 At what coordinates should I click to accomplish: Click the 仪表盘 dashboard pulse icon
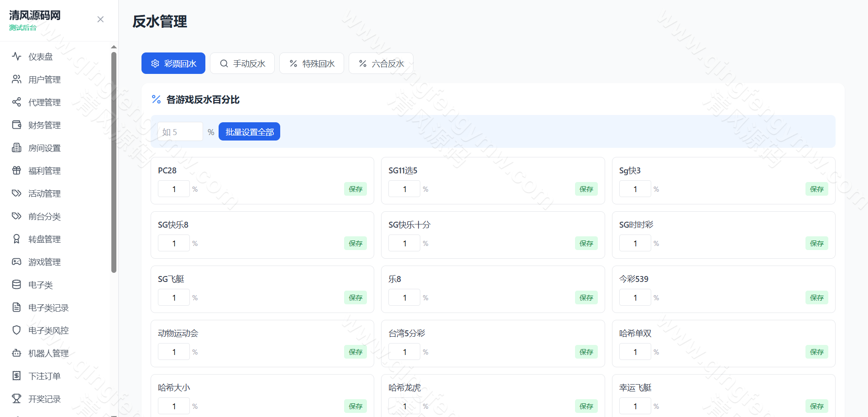point(16,56)
